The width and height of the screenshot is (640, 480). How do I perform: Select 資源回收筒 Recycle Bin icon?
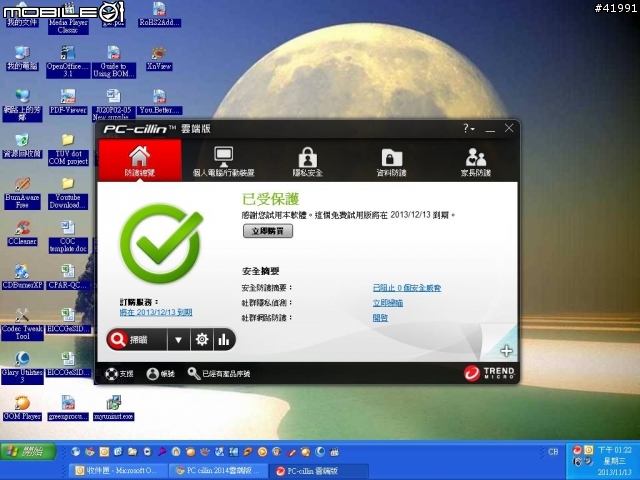tap(22, 146)
